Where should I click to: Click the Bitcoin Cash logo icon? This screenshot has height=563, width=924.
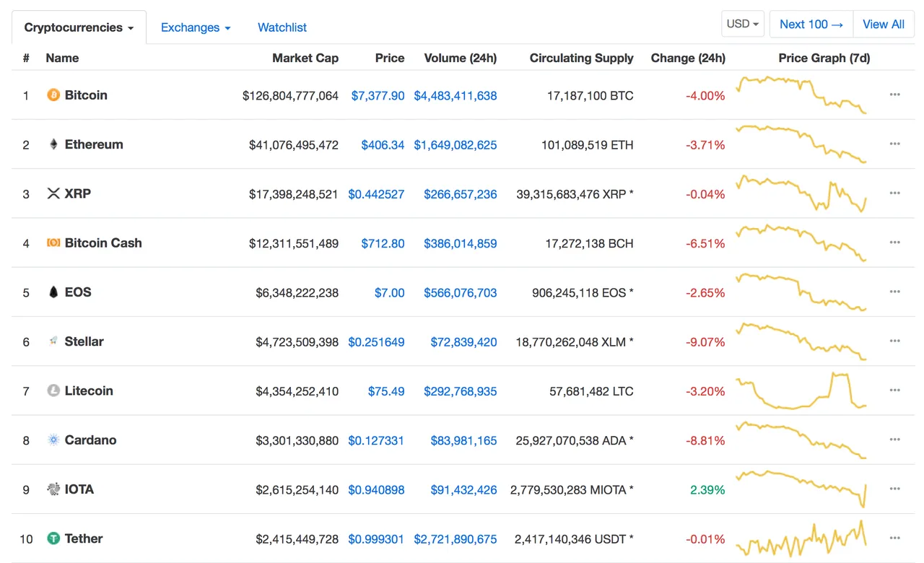[x=53, y=243]
